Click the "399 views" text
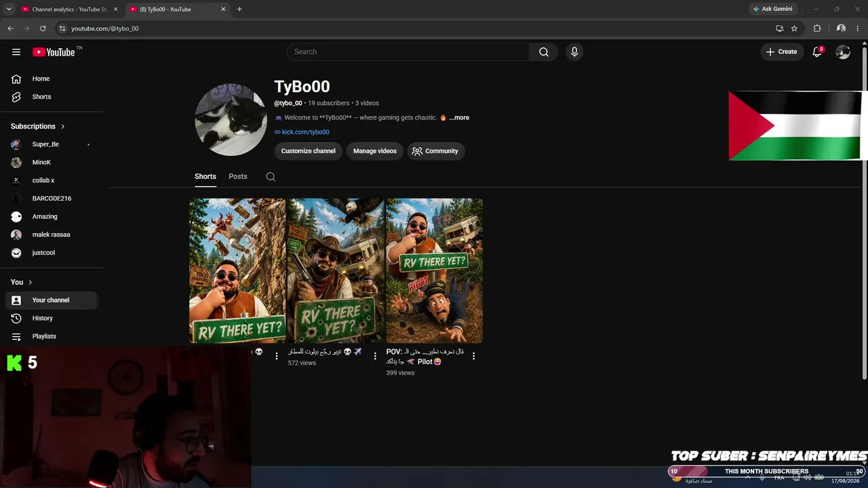868x488 pixels. pyautogui.click(x=400, y=373)
